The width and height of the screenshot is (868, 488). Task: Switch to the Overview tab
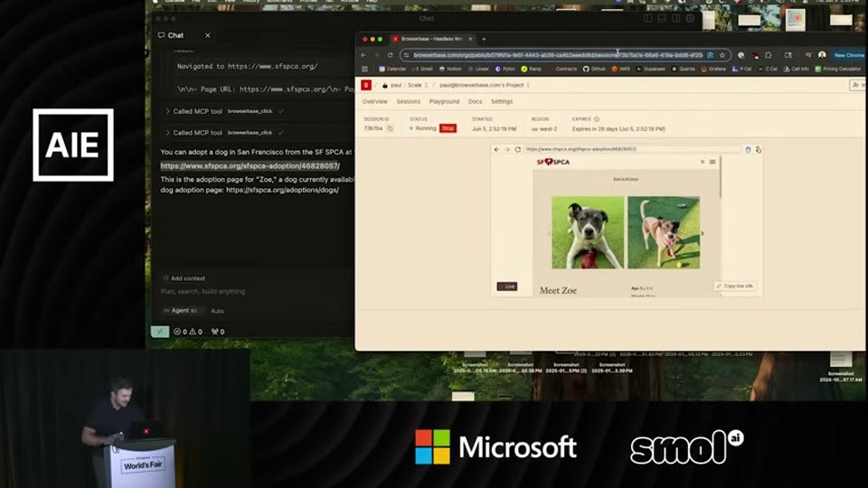[374, 102]
